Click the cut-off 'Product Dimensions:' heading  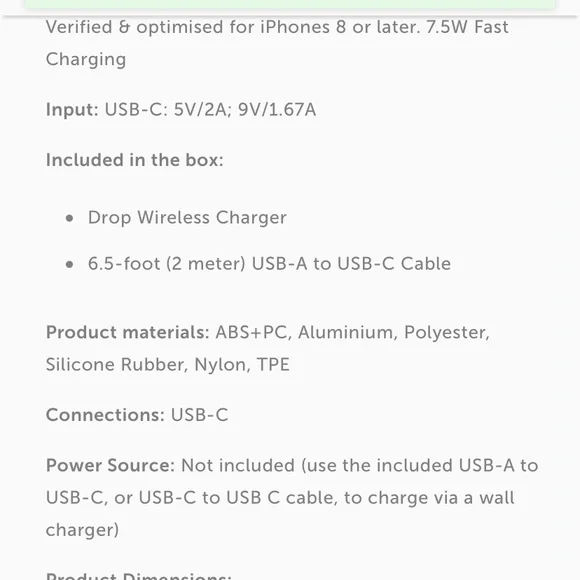pyautogui.click(x=139, y=576)
